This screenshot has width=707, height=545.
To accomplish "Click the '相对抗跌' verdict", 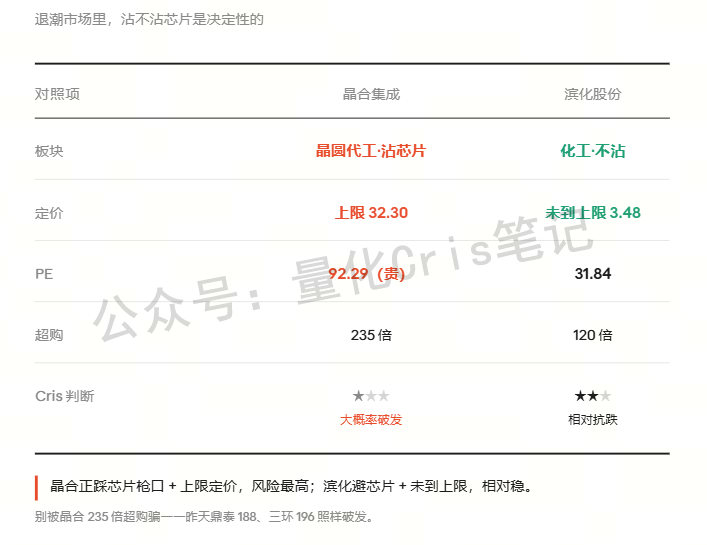I will (592, 420).
